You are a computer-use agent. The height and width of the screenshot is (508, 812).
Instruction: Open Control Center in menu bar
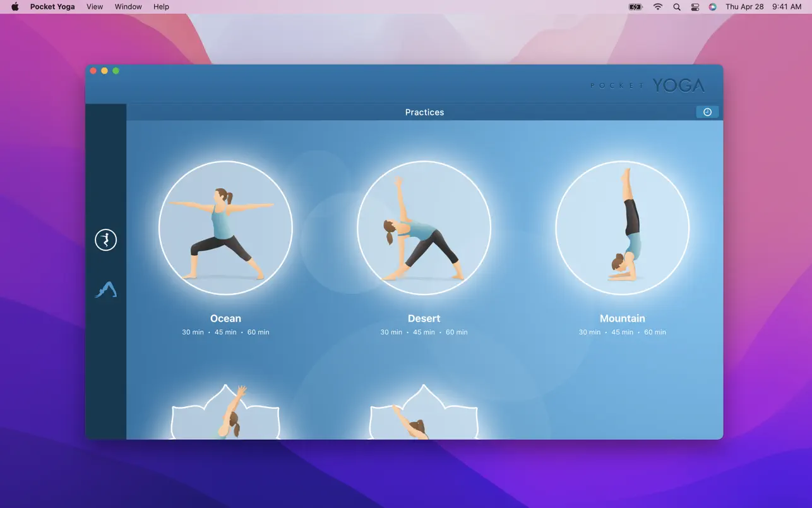[x=695, y=7]
